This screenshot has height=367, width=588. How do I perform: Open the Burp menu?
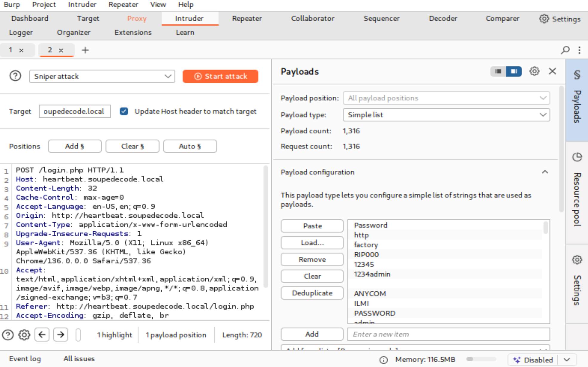pyautogui.click(x=12, y=4)
